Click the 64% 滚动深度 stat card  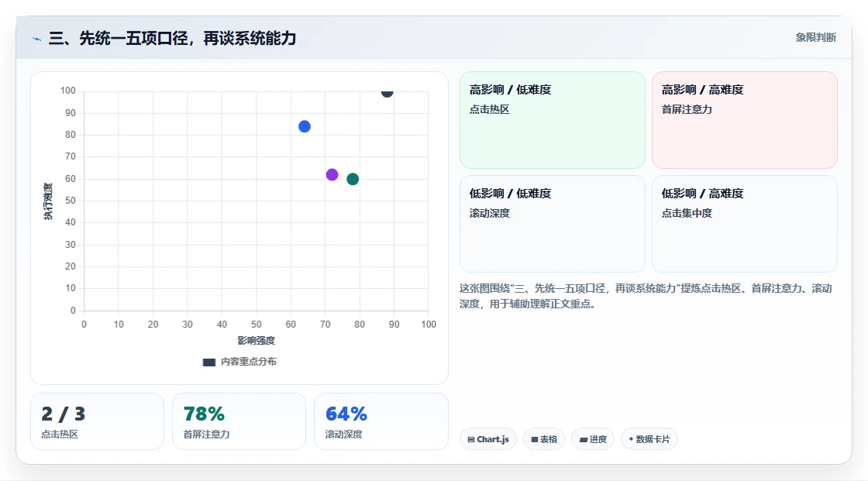pyautogui.click(x=381, y=422)
